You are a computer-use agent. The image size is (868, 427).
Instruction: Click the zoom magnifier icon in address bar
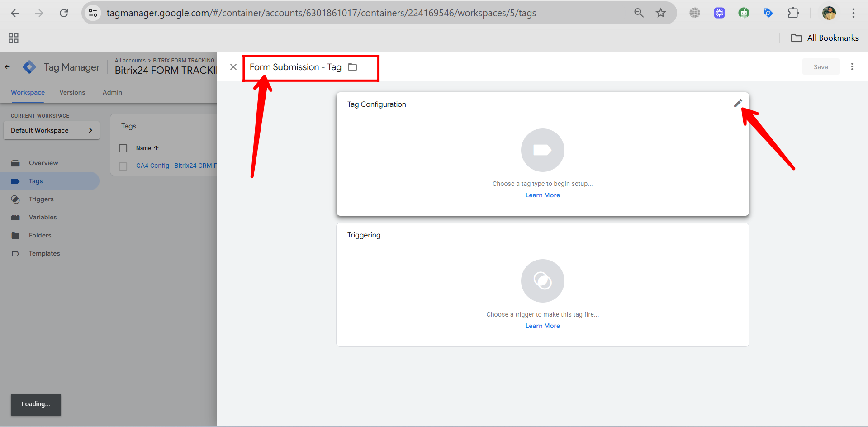639,13
